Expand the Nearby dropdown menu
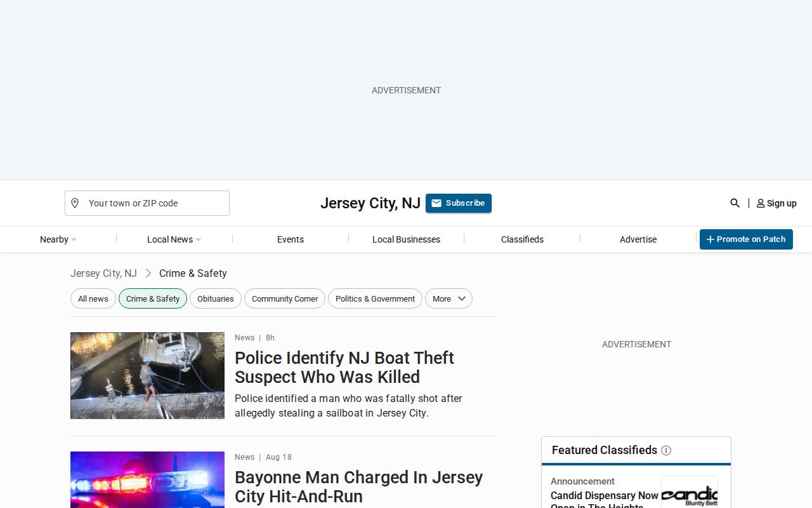812x508 pixels. 58,239
